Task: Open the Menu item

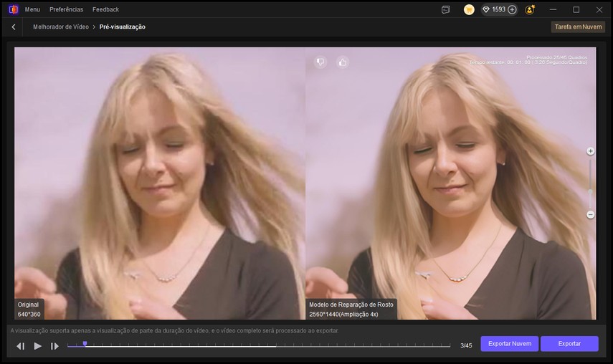Action: click(x=32, y=9)
